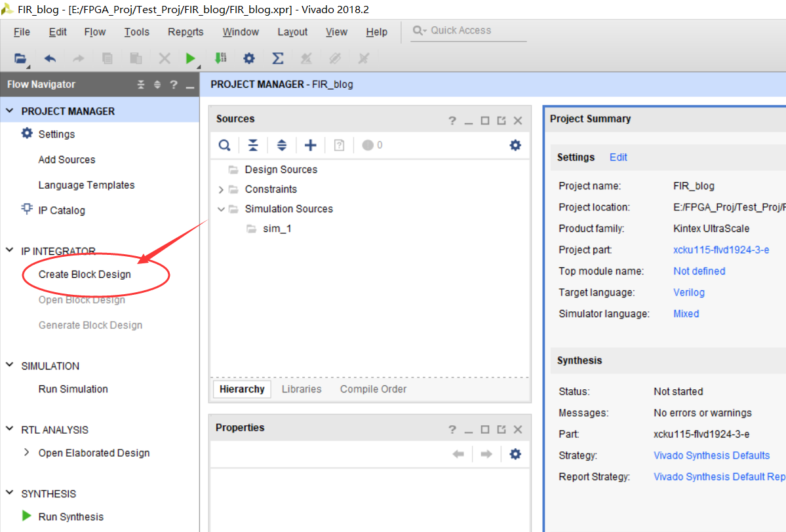Collapse the IP INTEGRATOR section

[x=10, y=250]
